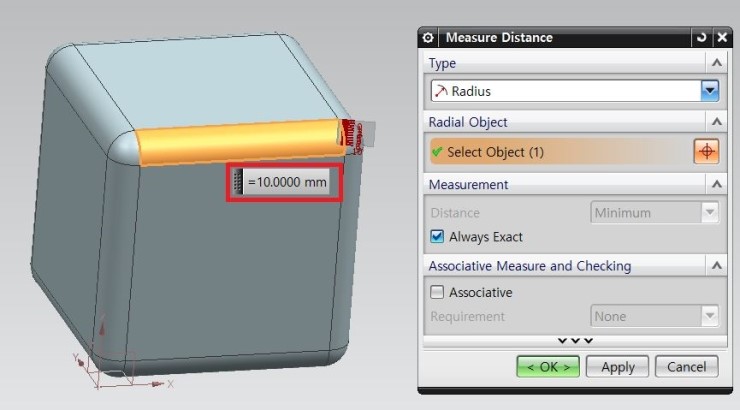Uncheck the Always Exact checkbox

pos(437,237)
